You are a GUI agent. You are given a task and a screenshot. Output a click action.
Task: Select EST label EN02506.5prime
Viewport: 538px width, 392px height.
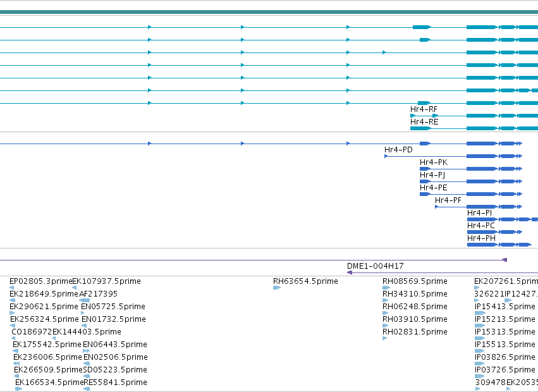(x=116, y=357)
